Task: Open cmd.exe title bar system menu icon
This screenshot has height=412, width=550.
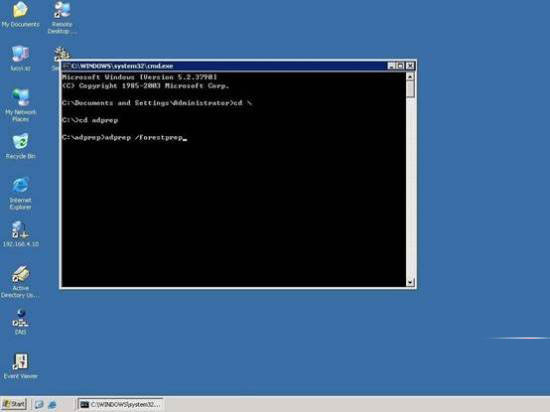Action: (66, 66)
